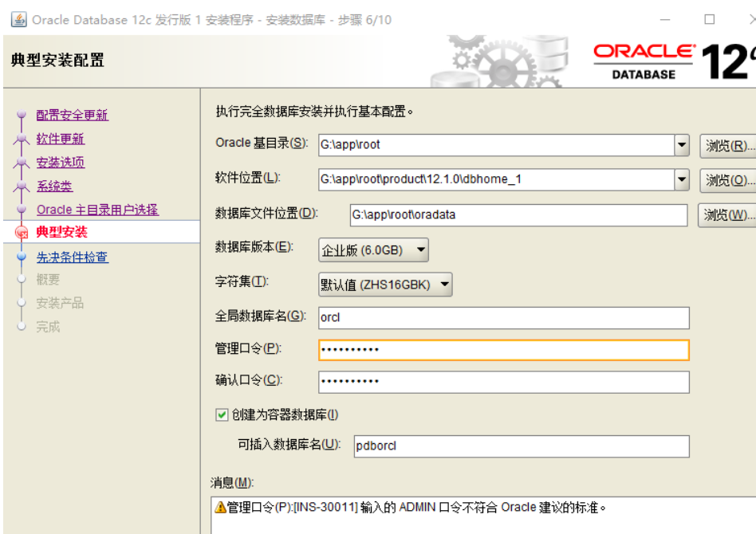This screenshot has width=756, height=534.
Task: Click the warning icon in message box
Action: point(220,507)
